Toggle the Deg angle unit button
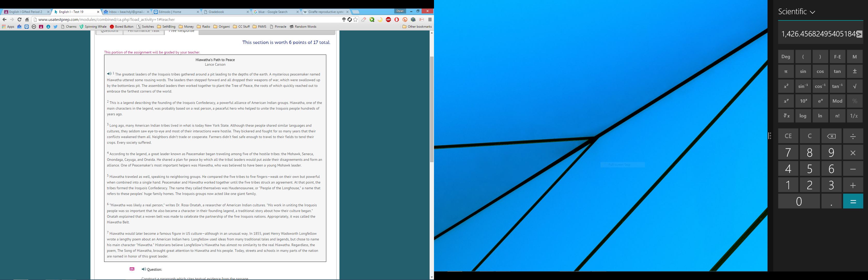This screenshot has height=280, width=868. [786, 57]
